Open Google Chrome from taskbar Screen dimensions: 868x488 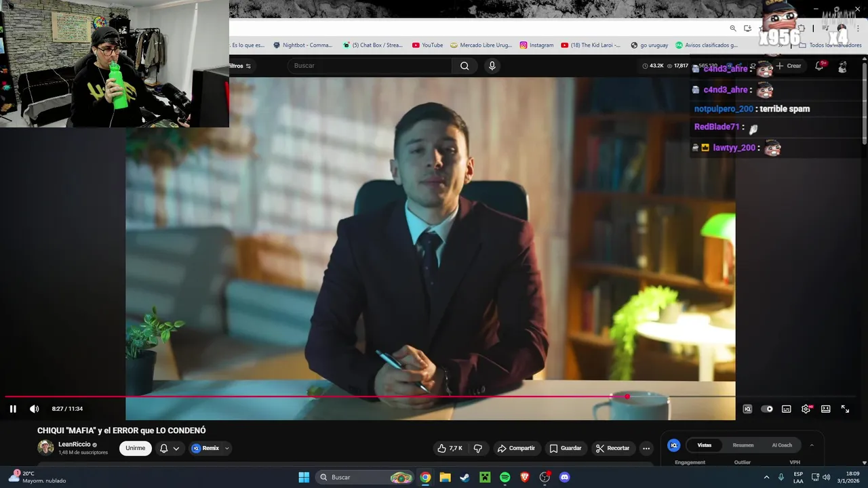click(x=425, y=477)
